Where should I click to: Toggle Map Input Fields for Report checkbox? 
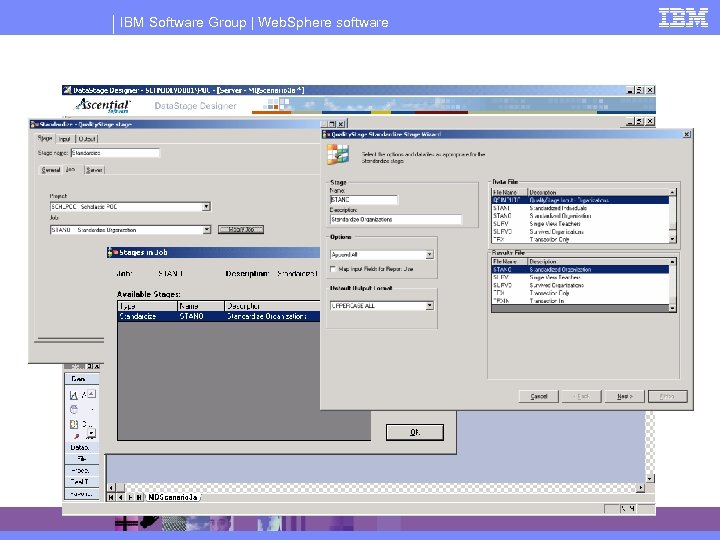tap(333, 269)
